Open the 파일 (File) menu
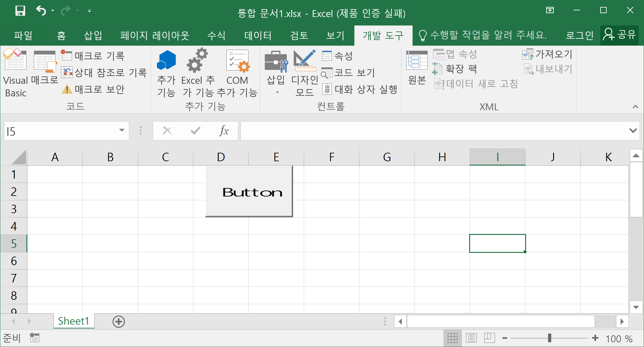 (23, 36)
